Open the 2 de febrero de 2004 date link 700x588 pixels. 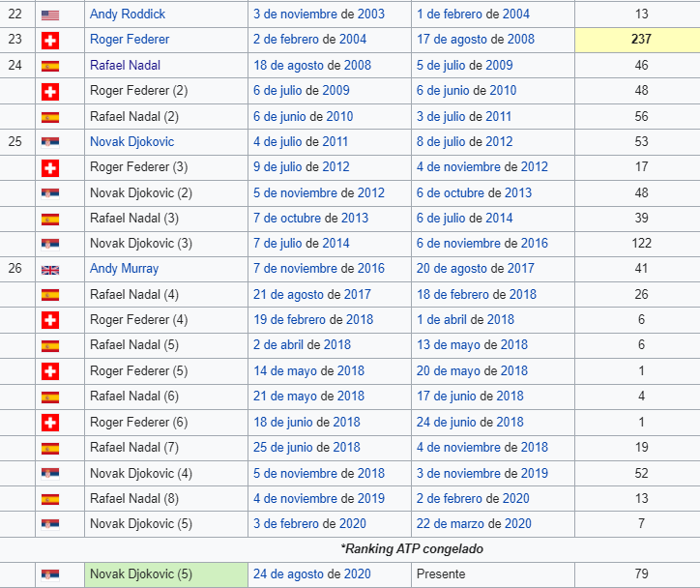(x=309, y=40)
